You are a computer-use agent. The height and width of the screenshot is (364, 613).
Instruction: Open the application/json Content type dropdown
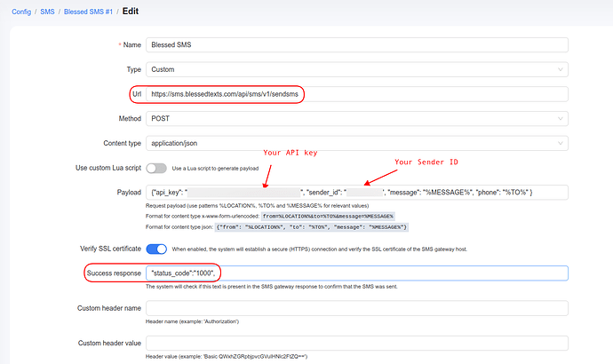click(355, 143)
